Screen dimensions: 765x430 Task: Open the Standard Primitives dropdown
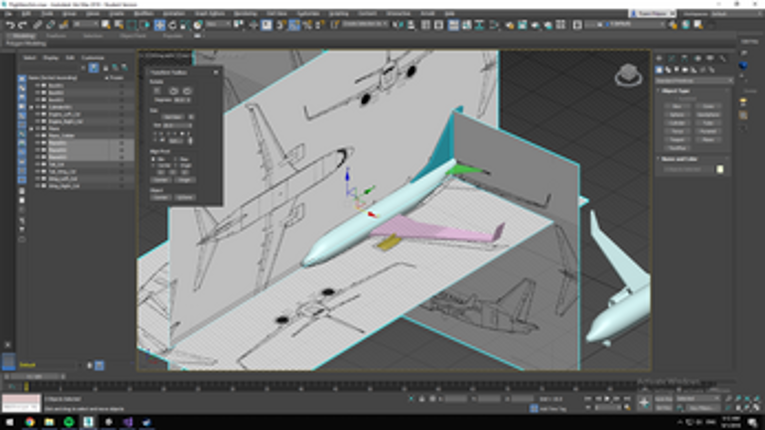point(694,81)
